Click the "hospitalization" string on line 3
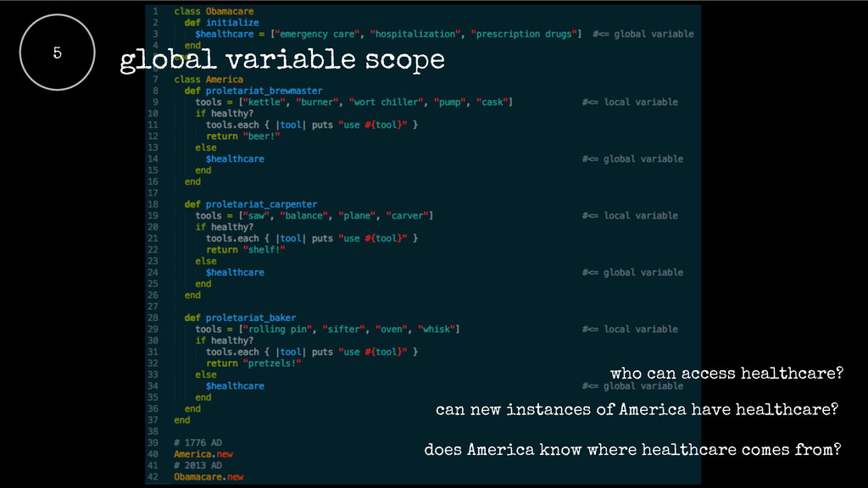The height and width of the screenshot is (488, 868). coord(415,34)
